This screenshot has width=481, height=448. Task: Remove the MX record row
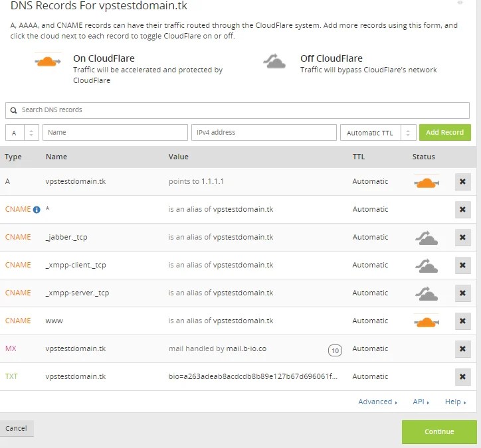pos(463,349)
